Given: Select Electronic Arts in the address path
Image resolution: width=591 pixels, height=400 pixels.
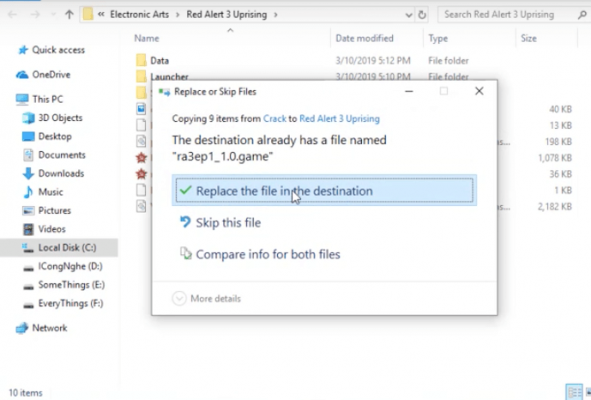Looking at the screenshot, I should tap(139, 15).
